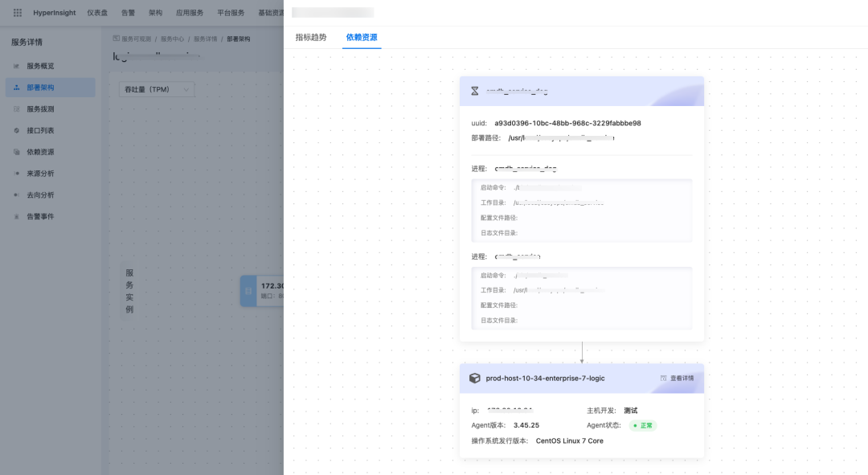868x475 pixels.
Task: Open the 架构 menu in top navigation
Action: [x=155, y=12]
